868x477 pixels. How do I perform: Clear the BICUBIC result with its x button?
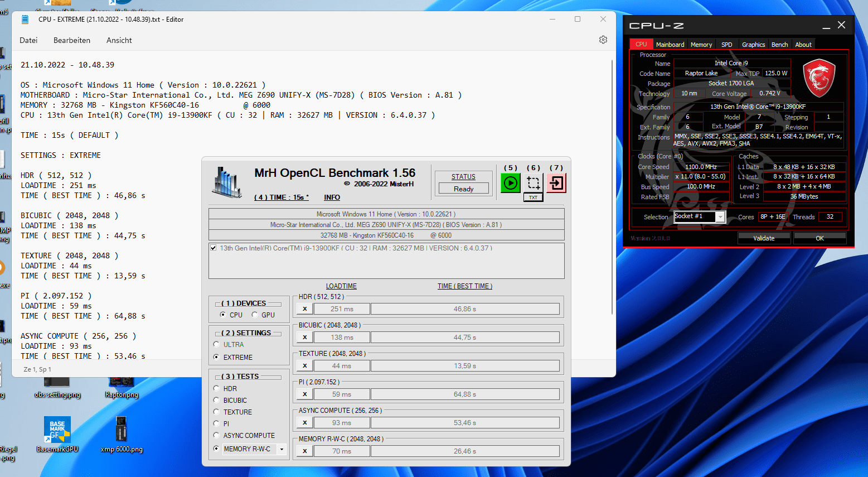tap(304, 338)
